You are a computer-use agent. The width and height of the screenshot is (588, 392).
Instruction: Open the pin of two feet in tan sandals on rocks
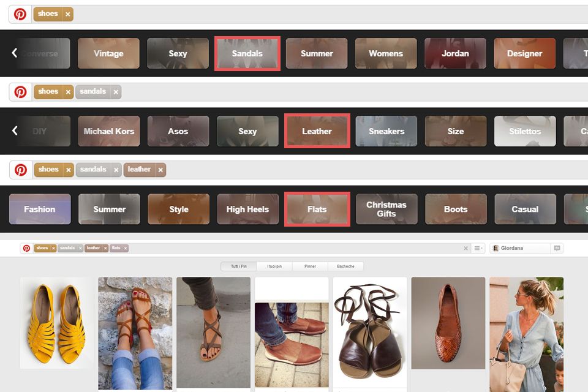(135, 333)
